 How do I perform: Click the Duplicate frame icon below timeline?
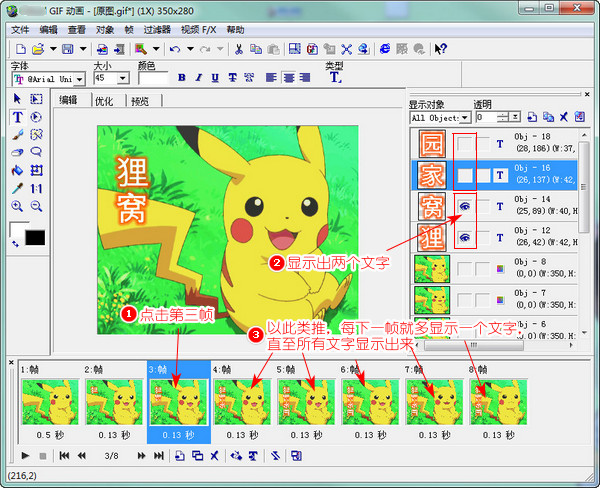(x=197, y=456)
